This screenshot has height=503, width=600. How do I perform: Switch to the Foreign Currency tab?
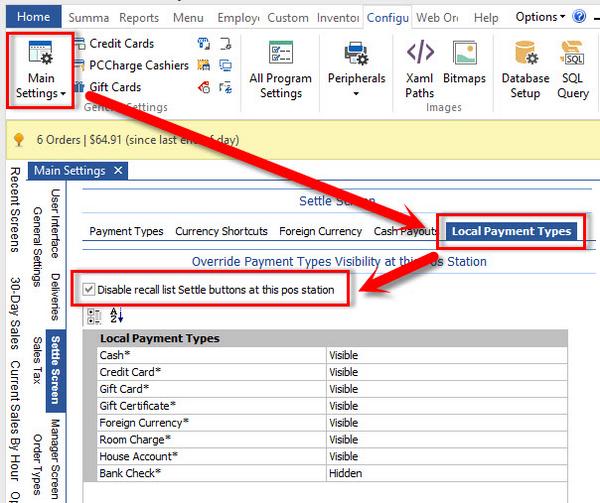click(x=321, y=231)
